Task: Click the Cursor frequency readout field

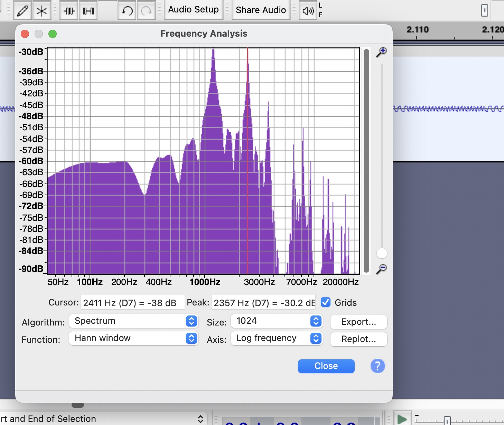Action: 132,303
